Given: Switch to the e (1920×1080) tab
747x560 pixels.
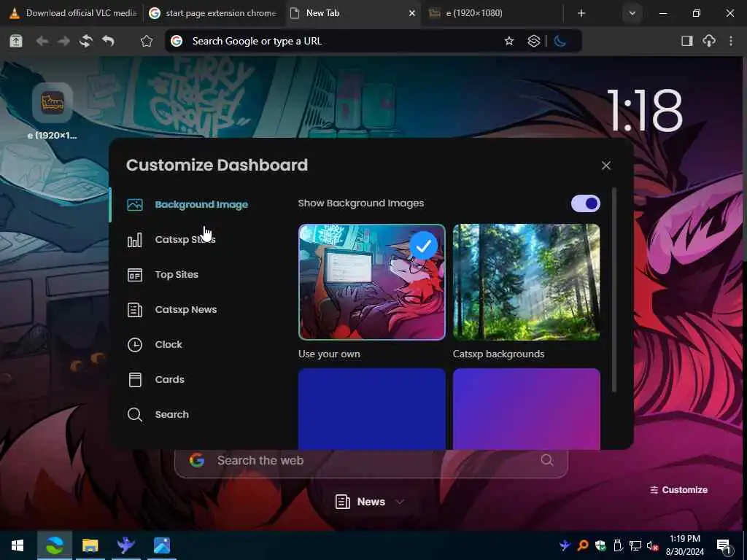Looking at the screenshot, I should pos(491,13).
